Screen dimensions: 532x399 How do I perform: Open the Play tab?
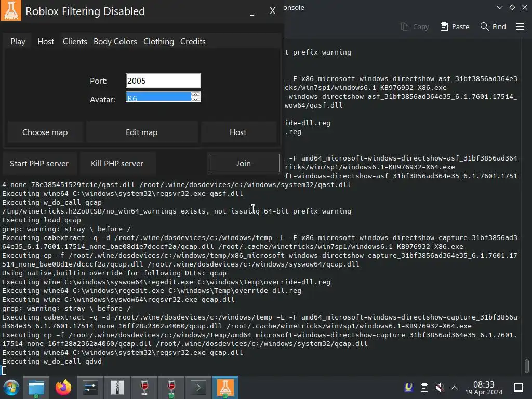pyautogui.click(x=18, y=42)
